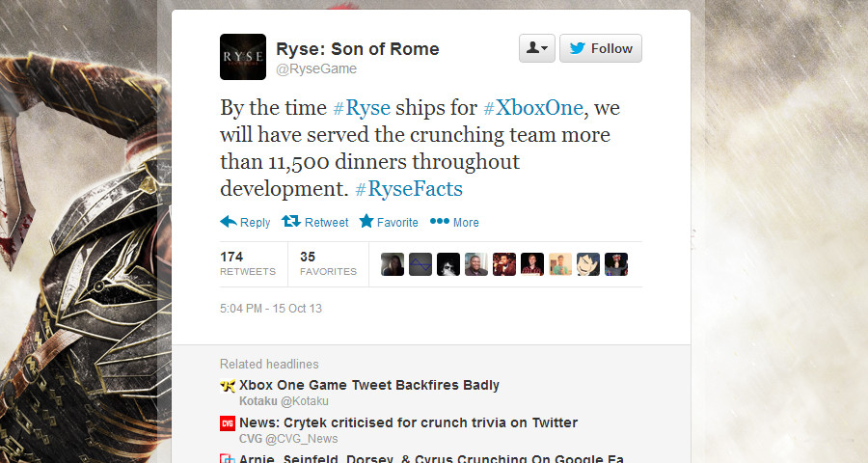Click the last retweeter avatar thumbnail
Screen dimensions: 868x463
[x=616, y=264]
